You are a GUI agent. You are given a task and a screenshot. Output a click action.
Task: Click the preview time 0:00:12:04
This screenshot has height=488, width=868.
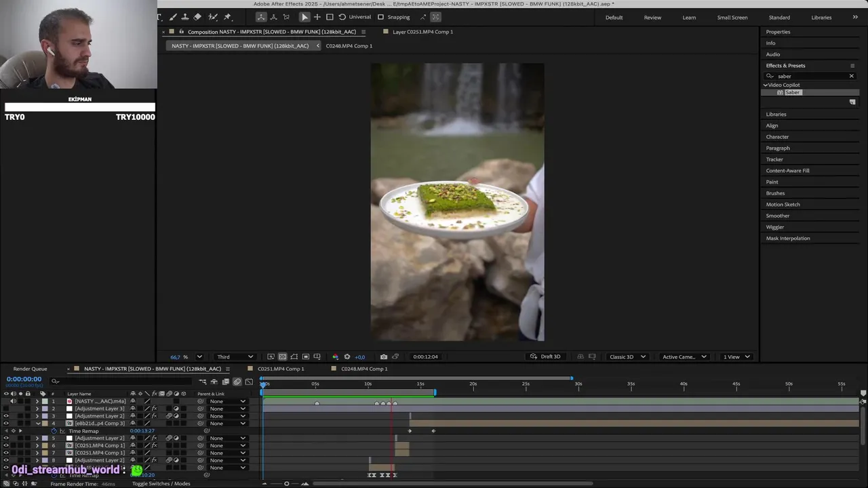click(425, 357)
